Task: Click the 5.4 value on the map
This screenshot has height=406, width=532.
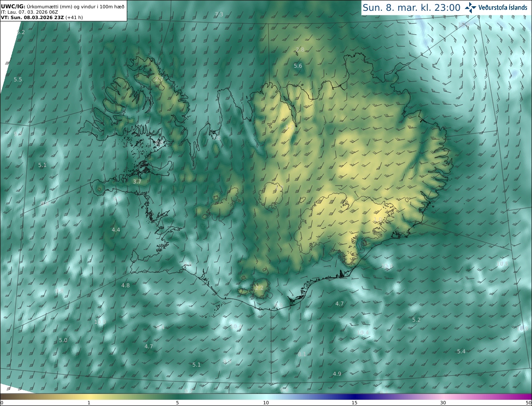Action: [x=461, y=352]
